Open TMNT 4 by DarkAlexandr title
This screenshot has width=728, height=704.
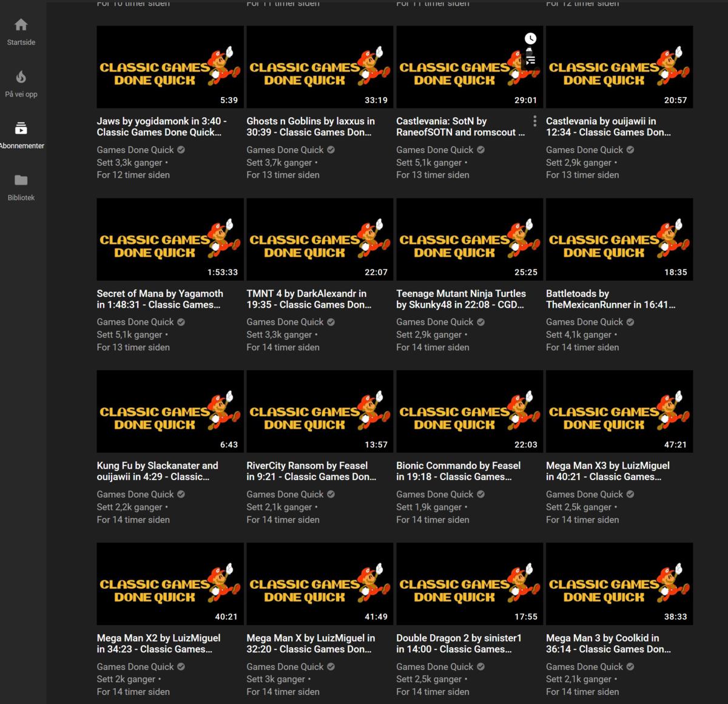(309, 299)
